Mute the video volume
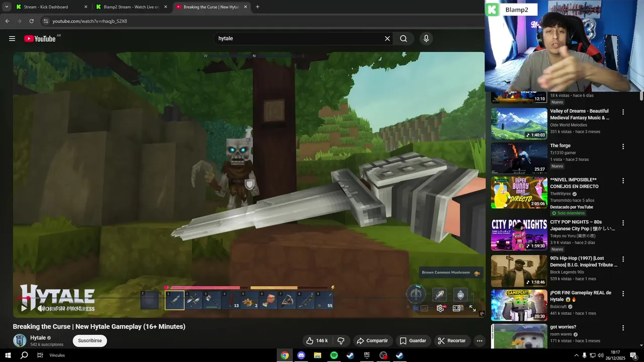 41,308
